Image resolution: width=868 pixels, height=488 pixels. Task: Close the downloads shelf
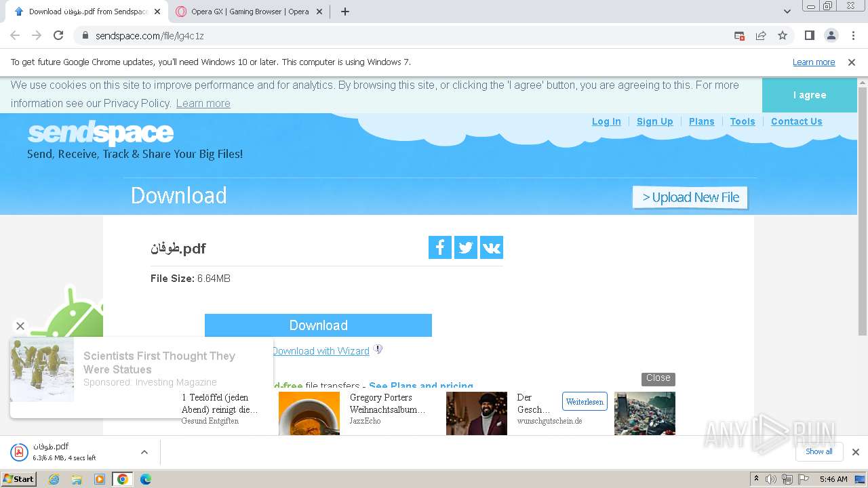click(x=855, y=452)
